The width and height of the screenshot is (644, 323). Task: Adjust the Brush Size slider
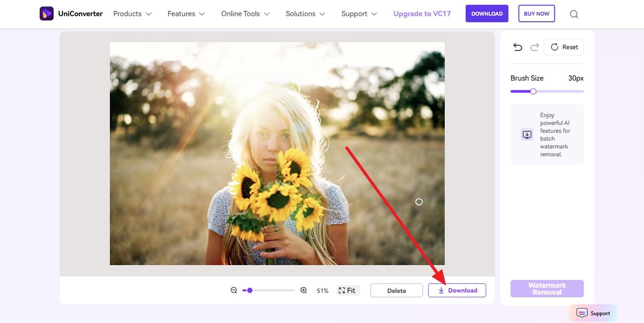tap(533, 91)
